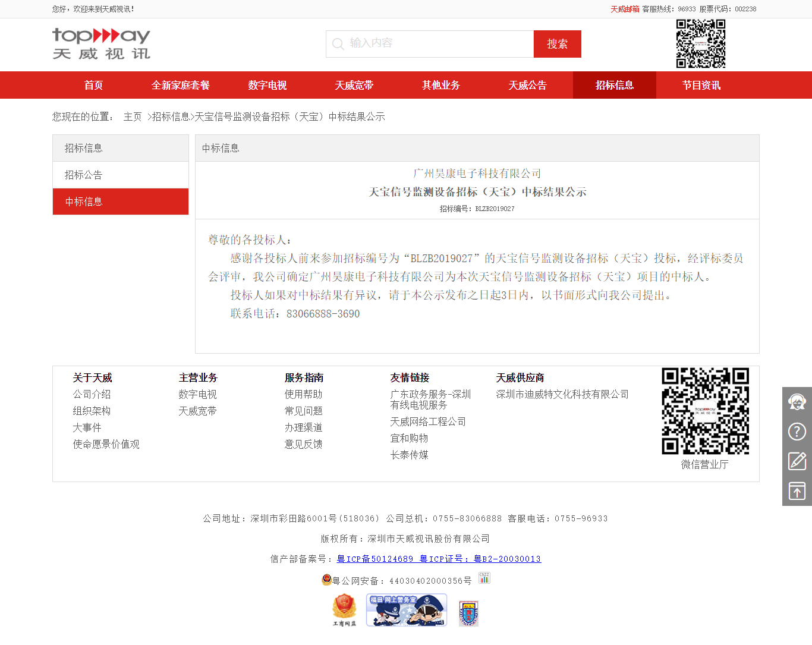Open the 节目资讯 navigation menu
Image resolution: width=812 pixels, height=645 pixels.
click(701, 85)
